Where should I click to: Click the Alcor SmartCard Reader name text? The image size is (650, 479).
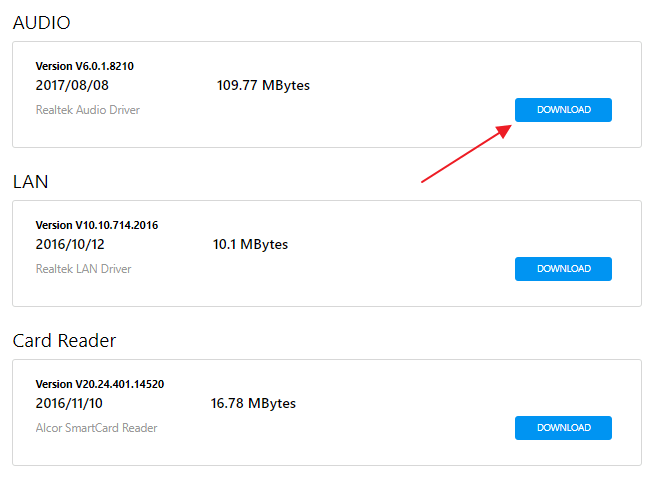tap(96, 428)
